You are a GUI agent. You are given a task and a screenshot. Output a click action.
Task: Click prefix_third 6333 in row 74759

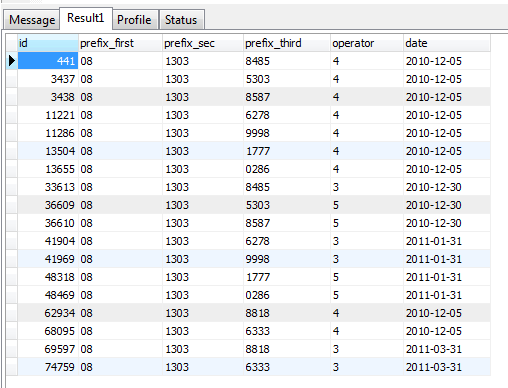pos(287,367)
